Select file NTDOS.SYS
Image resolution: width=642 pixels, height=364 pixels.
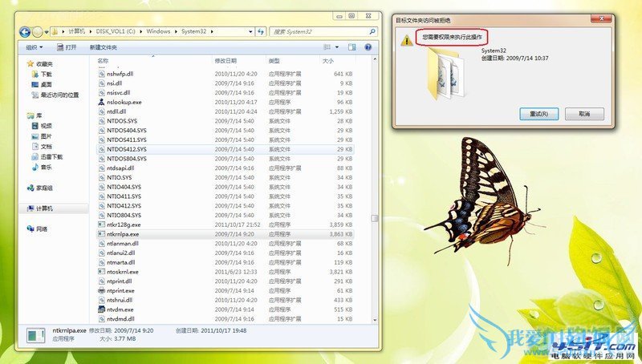coord(226,120)
